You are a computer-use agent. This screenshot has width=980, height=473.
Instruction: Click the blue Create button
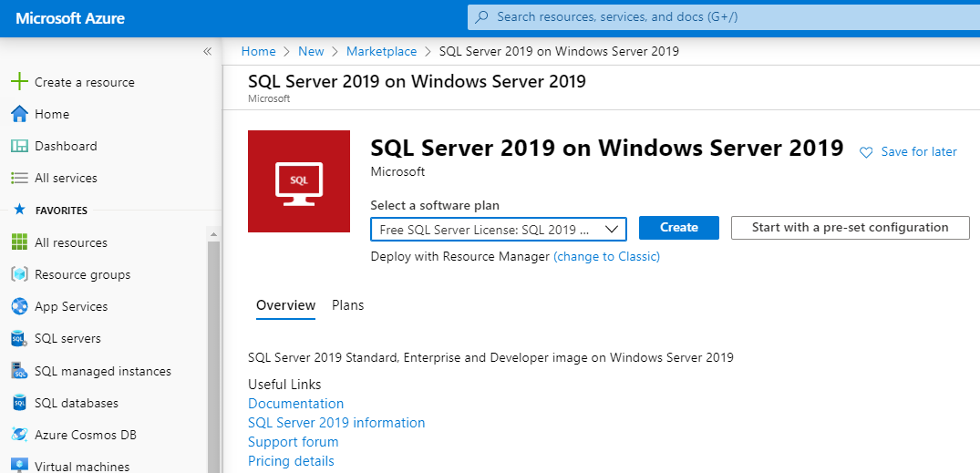[x=679, y=228]
